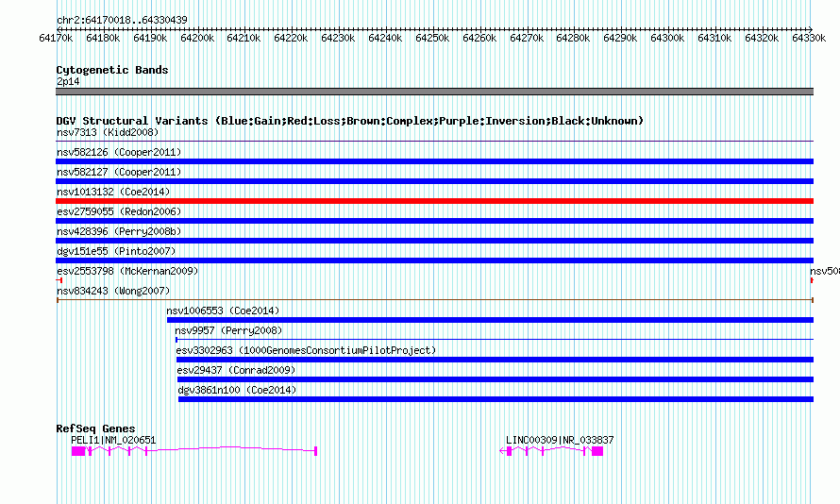Image resolution: width=840 pixels, height=504 pixels.
Task: Click the chr2:64170018..64330439 region label
Action: (122, 20)
